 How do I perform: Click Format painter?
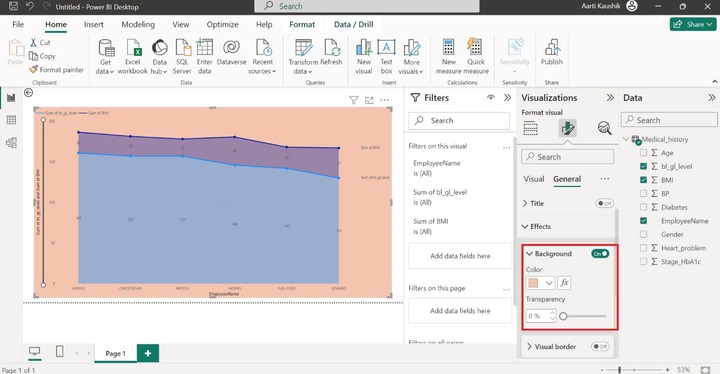coord(56,70)
